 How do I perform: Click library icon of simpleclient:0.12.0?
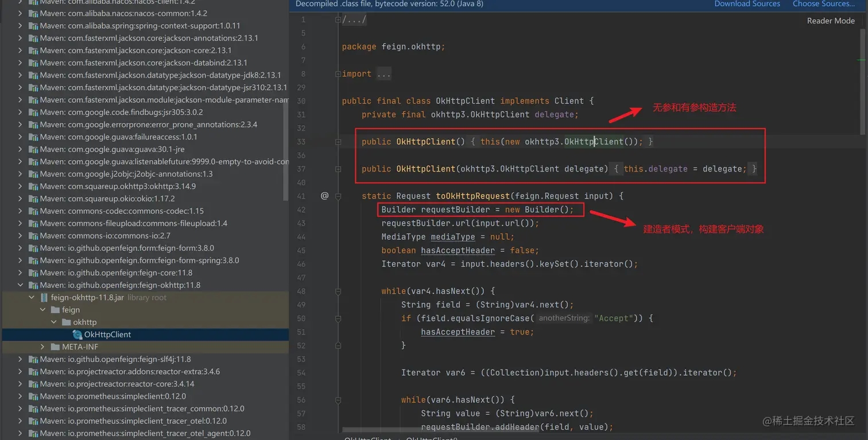33,396
